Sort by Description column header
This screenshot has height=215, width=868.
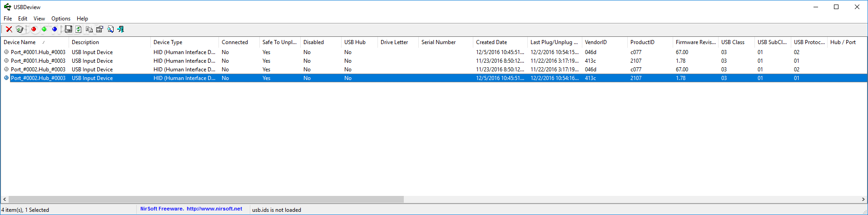coord(109,42)
